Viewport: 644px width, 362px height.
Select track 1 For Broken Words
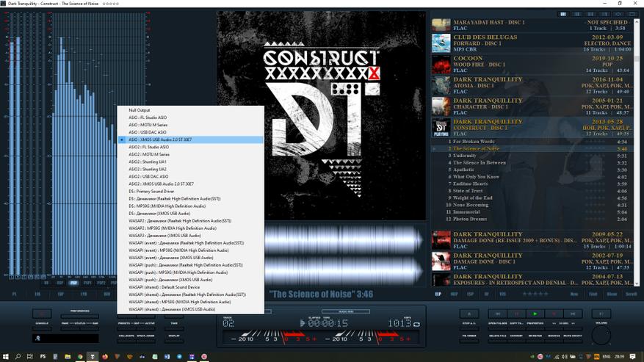coord(532,141)
